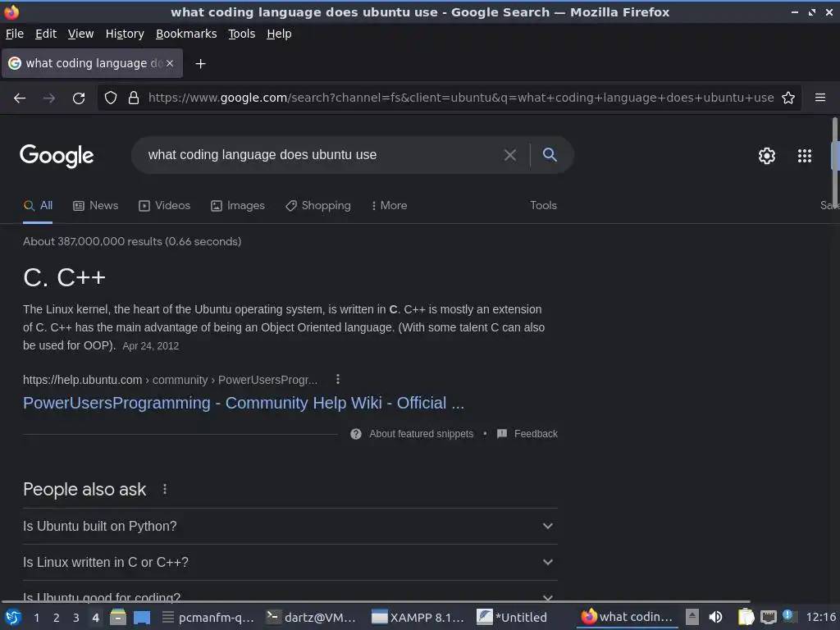Open the taskbar clock showing 12:16
840x630 pixels.
coord(820,617)
